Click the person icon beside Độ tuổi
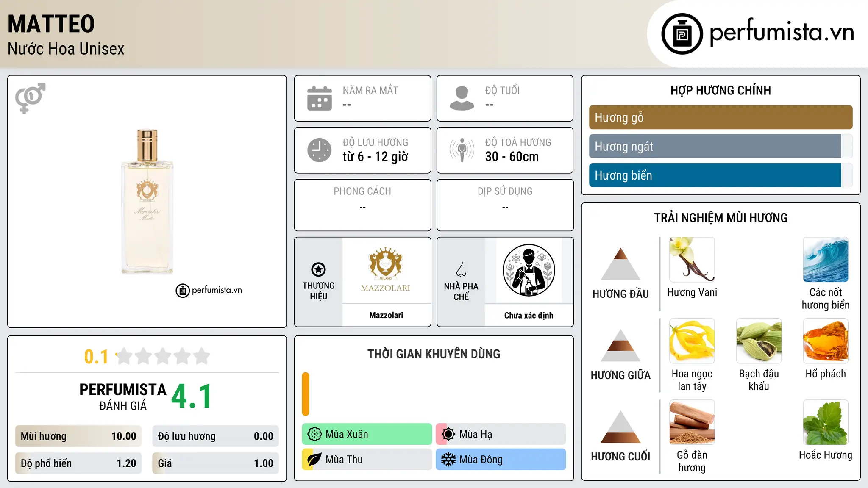This screenshot has width=868, height=488. pyautogui.click(x=462, y=98)
